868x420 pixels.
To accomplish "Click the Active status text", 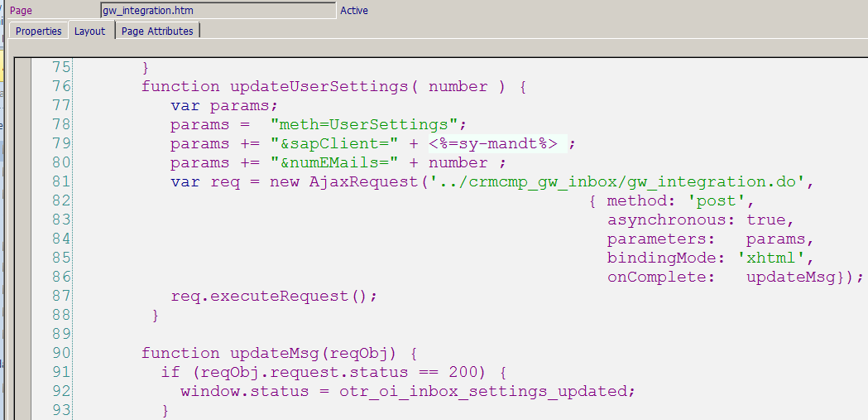I will coord(354,11).
